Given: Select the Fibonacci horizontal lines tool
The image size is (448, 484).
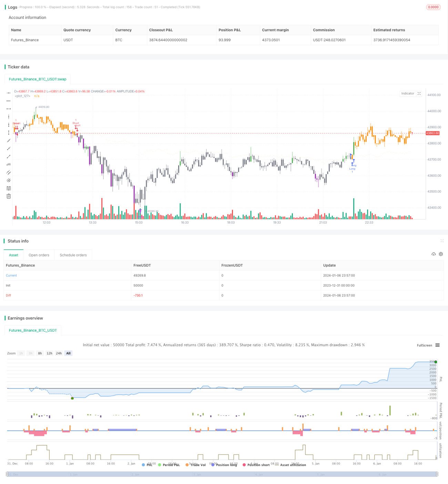Looking at the screenshot, I should (x=9, y=188).
